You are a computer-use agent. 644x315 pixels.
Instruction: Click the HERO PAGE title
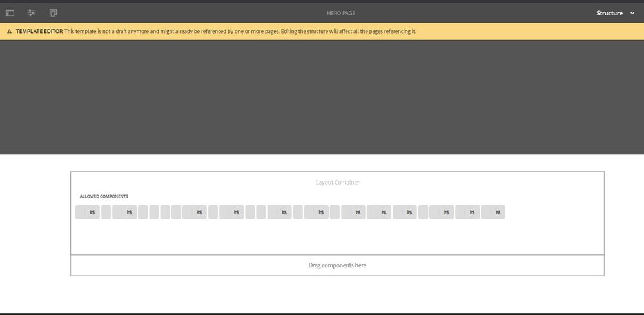pos(341,13)
